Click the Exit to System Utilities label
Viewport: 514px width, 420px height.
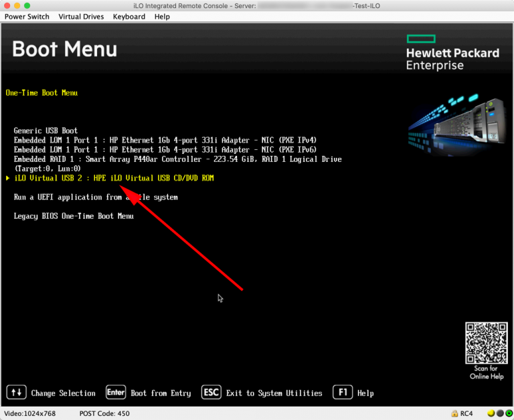274,393
